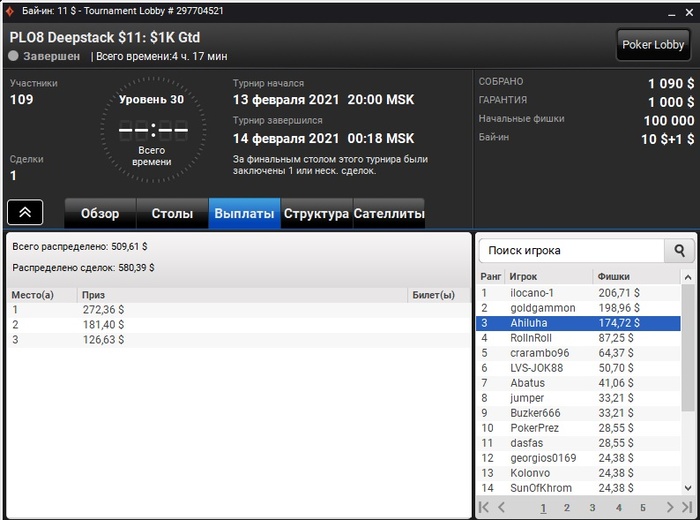Open the Poker Lobby button
The image size is (700, 520).
pyautogui.click(x=653, y=45)
